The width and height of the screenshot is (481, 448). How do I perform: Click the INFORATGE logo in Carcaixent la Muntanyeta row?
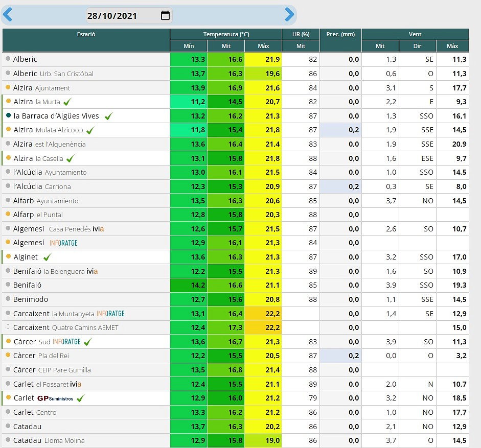110,314
